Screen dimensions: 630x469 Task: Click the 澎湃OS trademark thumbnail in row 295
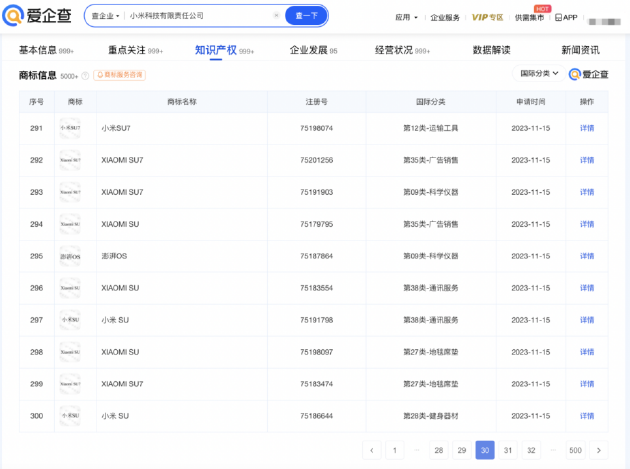click(70, 256)
